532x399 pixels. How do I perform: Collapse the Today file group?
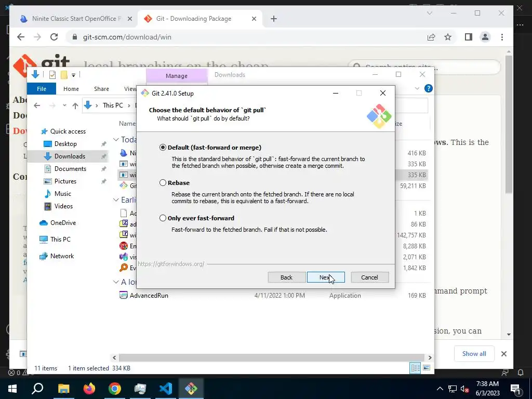(x=116, y=140)
